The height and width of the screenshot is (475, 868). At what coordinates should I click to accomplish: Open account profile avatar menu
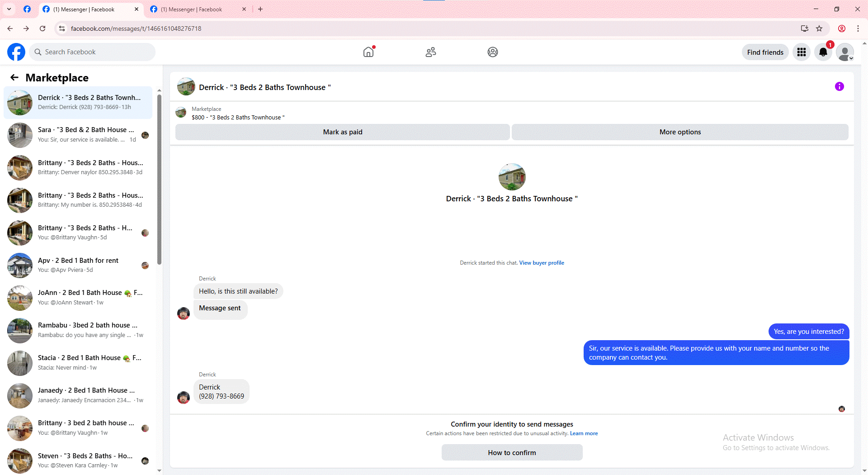tap(845, 52)
